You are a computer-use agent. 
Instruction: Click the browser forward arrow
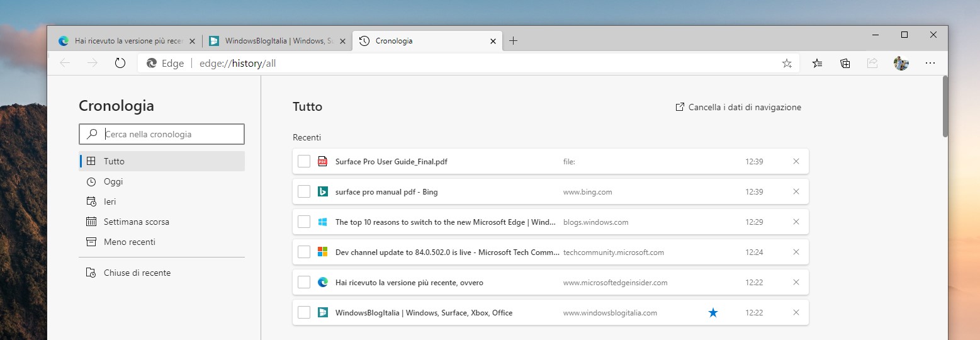point(93,63)
